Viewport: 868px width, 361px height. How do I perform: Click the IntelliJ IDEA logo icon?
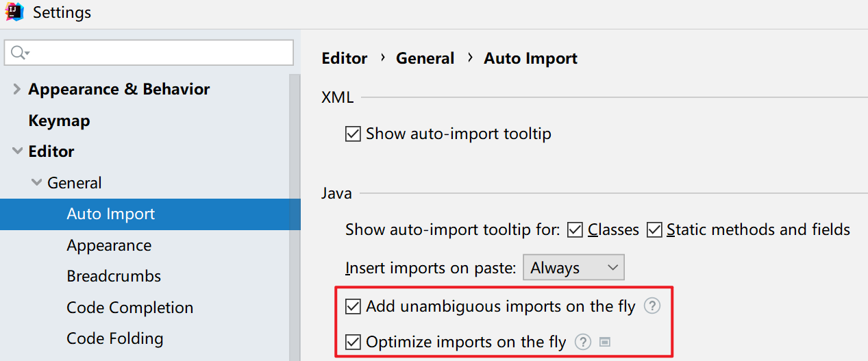click(14, 12)
